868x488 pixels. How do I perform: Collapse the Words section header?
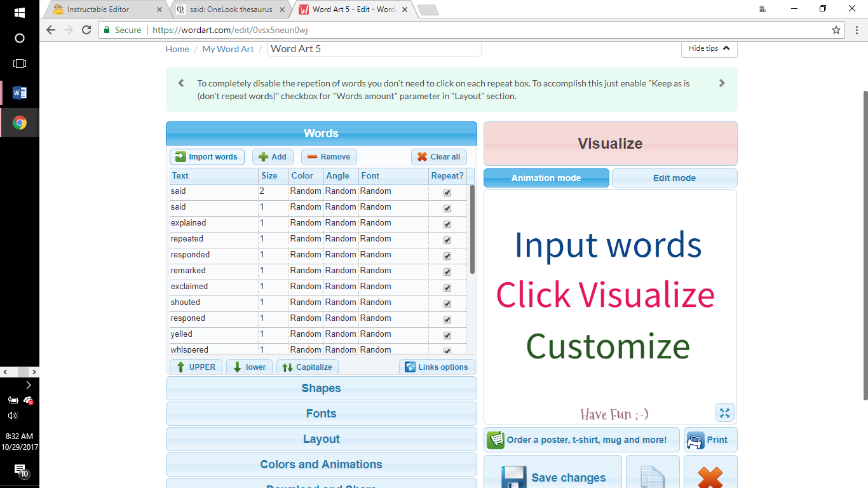(x=321, y=133)
